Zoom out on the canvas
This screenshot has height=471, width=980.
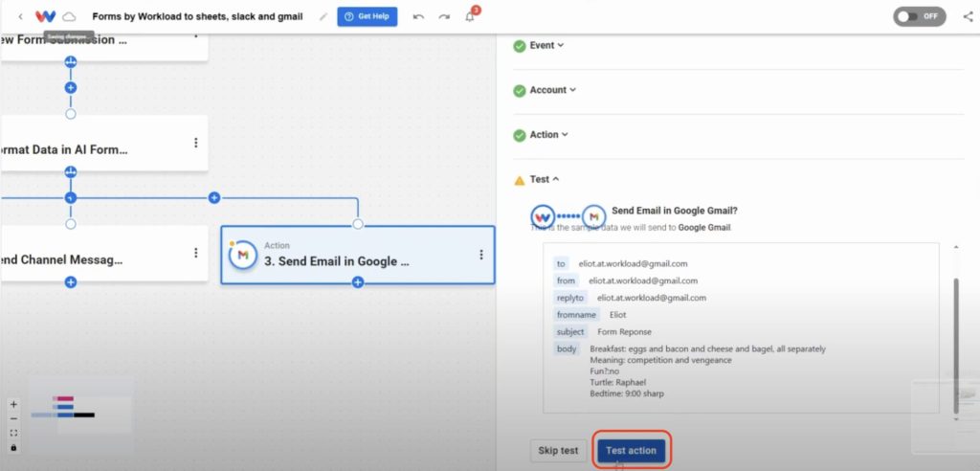point(13,418)
